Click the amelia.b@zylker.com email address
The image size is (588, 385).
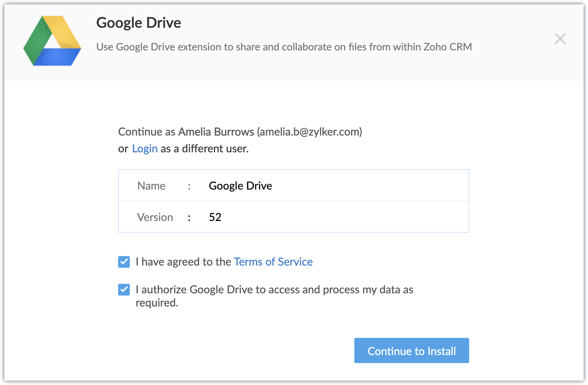(x=309, y=132)
